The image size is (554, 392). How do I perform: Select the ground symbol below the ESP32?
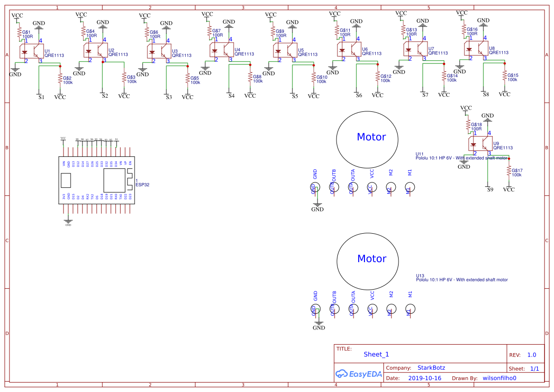coord(68,222)
